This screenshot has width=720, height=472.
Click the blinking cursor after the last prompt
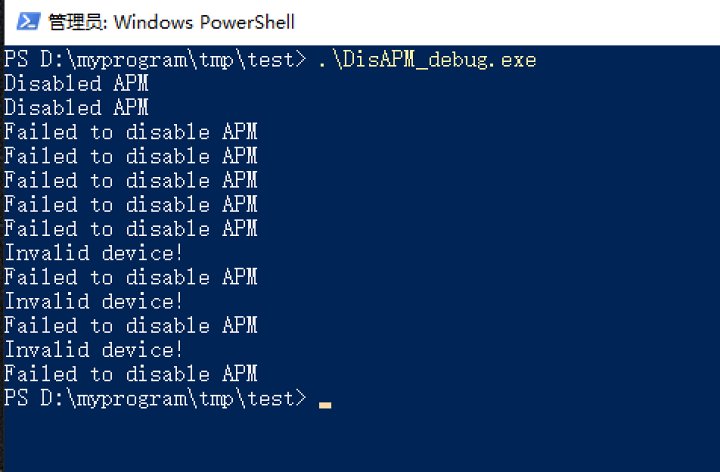pyautogui.click(x=324, y=404)
